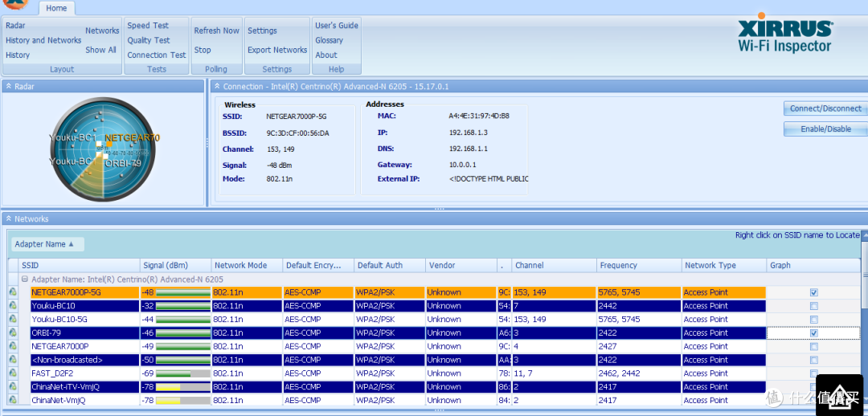868x416 pixels.
Task: Click the network icon beside ChinaNet-VmjQ row
Action: coord(12,401)
